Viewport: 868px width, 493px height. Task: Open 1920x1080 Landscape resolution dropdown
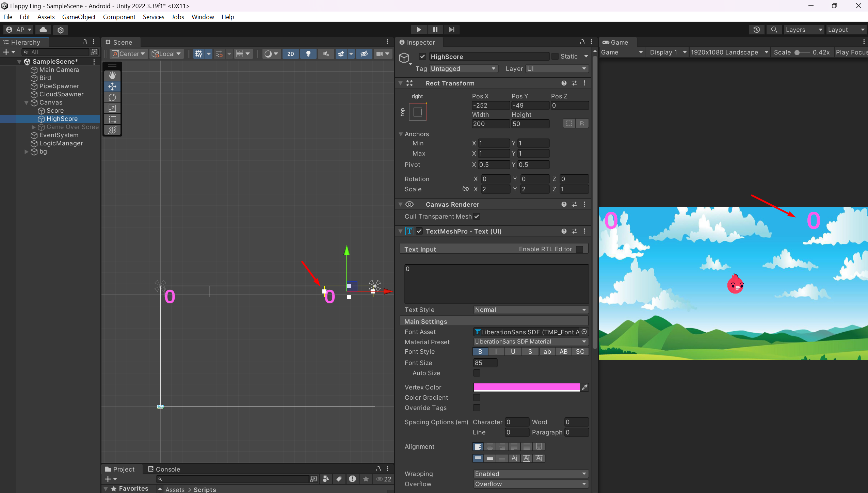729,52
